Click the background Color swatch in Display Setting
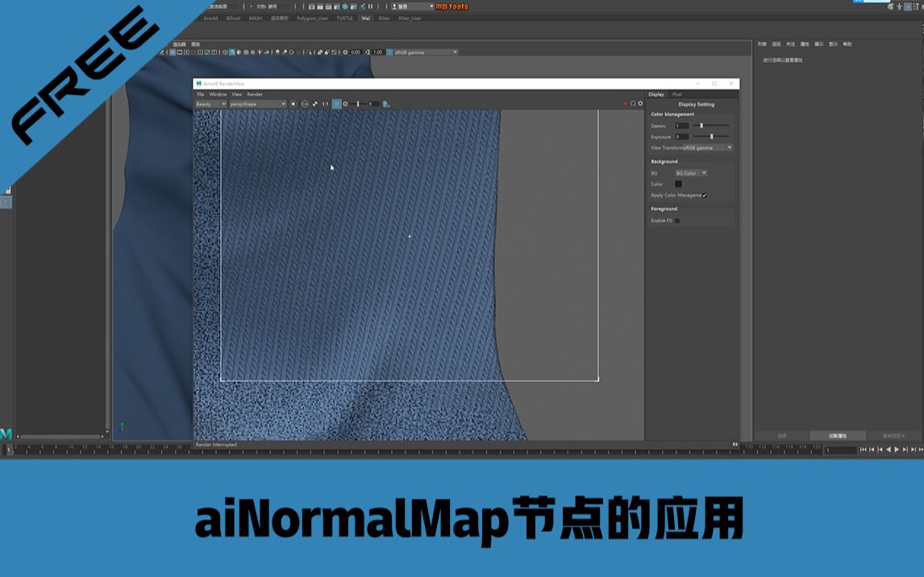924x577 pixels. click(679, 184)
